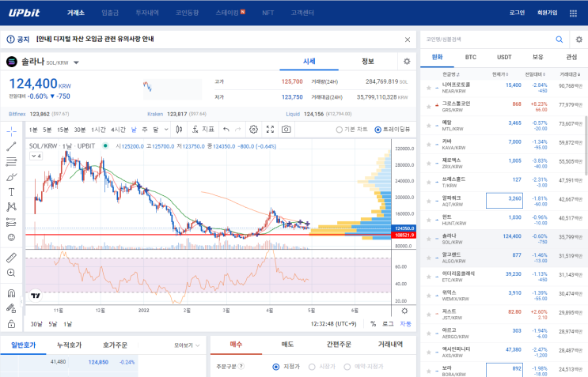Open the 누적호가 tab

(x=70, y=345)
